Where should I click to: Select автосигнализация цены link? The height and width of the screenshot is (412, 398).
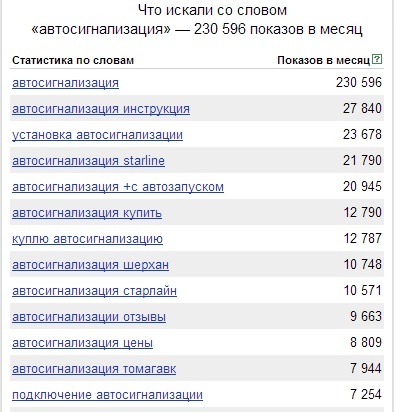[x=83, y=343]
